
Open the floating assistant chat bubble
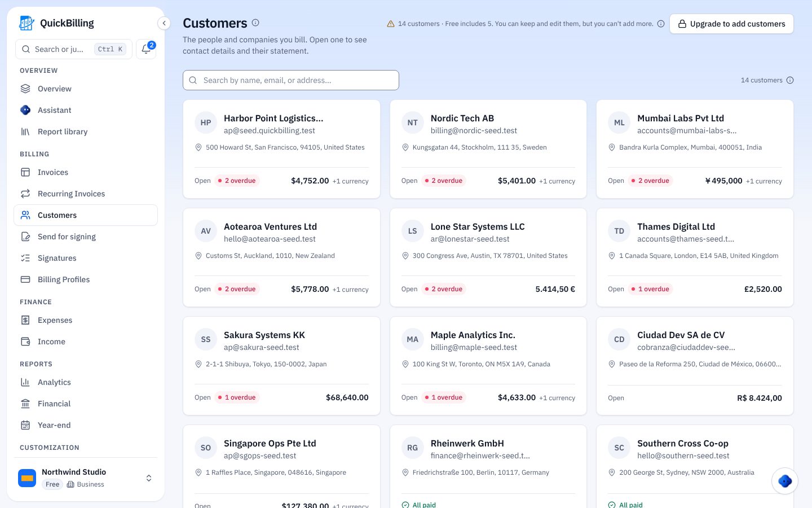click(784, 481)
